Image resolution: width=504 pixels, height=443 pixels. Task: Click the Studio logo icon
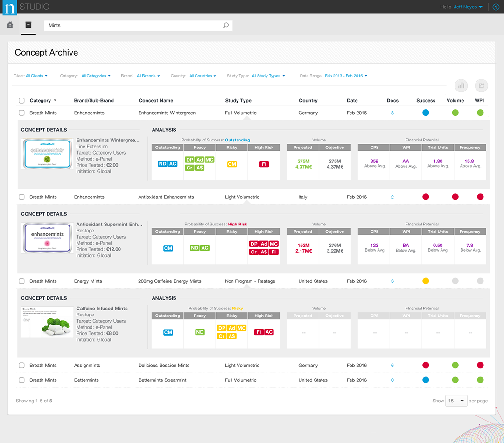coord(9,8)
